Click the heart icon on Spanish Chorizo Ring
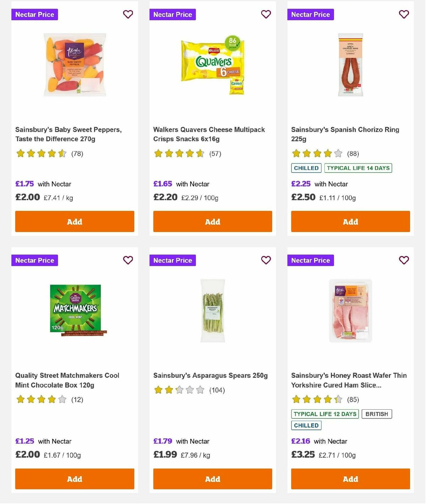The image size is (426, 504). pos(403,14)
